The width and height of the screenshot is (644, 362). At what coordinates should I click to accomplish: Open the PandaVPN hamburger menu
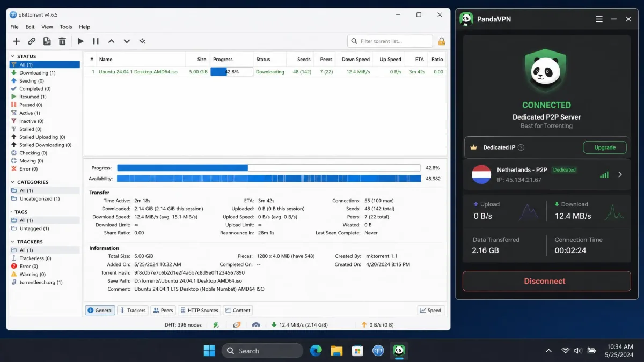pyautogui.click(x=599, y=19)
